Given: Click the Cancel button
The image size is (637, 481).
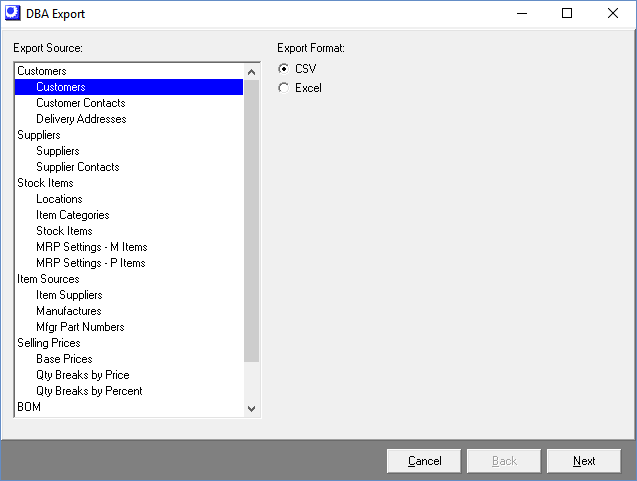Looking at the screenshot, I should pyautogui.click(x=424, y=461).
